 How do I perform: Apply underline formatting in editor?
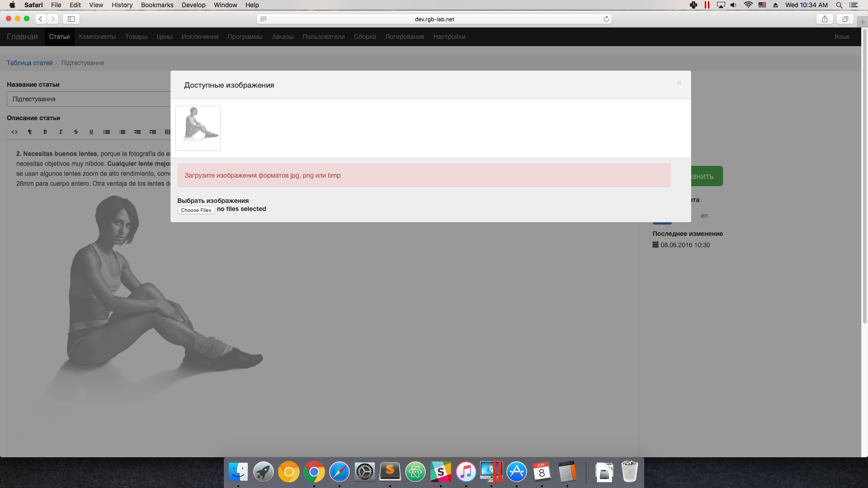pos(91,132)
